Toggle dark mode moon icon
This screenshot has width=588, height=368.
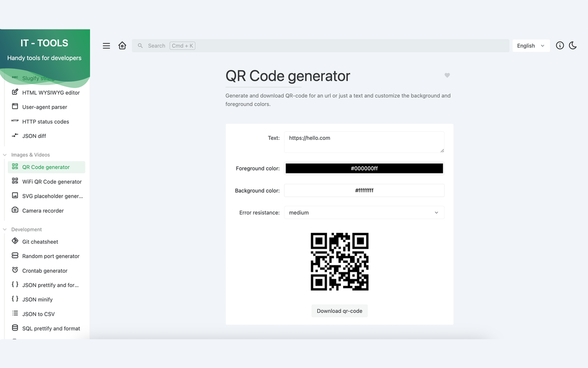(x=573, y=46)
